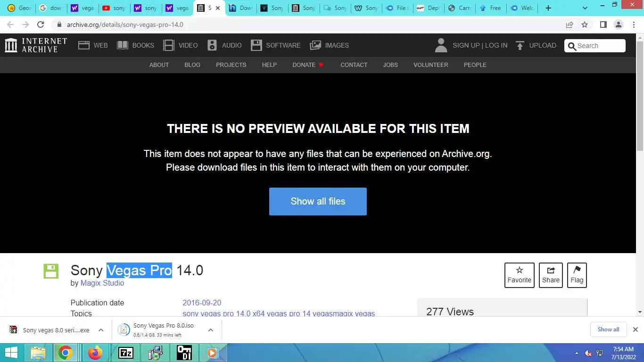The height and width of the screenshot is (362, 644).
Task: Open options for Sony vegas 8.0 exe download
Action: click(101, 330)
